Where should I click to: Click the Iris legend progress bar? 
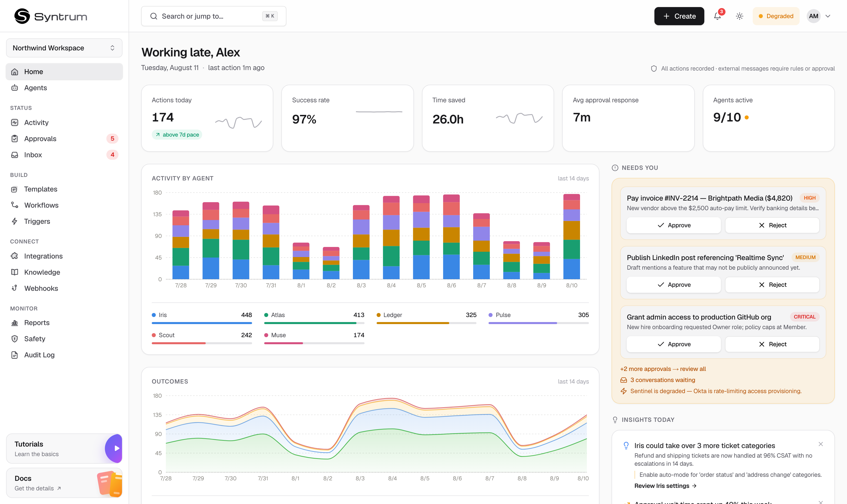click(x=202, y=323)
